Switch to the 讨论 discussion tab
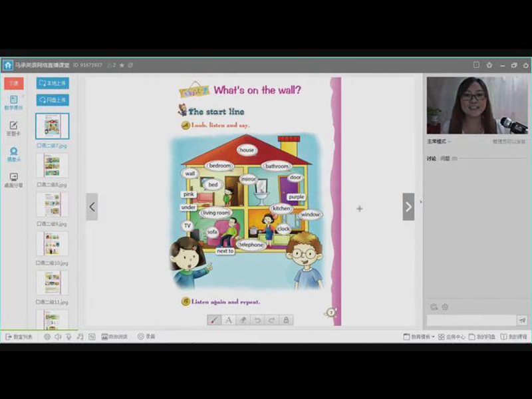532x399 pixels. pyautogui.click(x=432, y=158)
